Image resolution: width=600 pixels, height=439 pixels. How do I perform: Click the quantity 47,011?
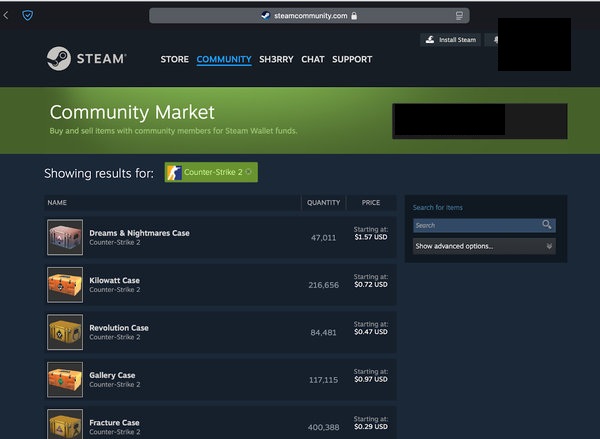pos(323,238)
